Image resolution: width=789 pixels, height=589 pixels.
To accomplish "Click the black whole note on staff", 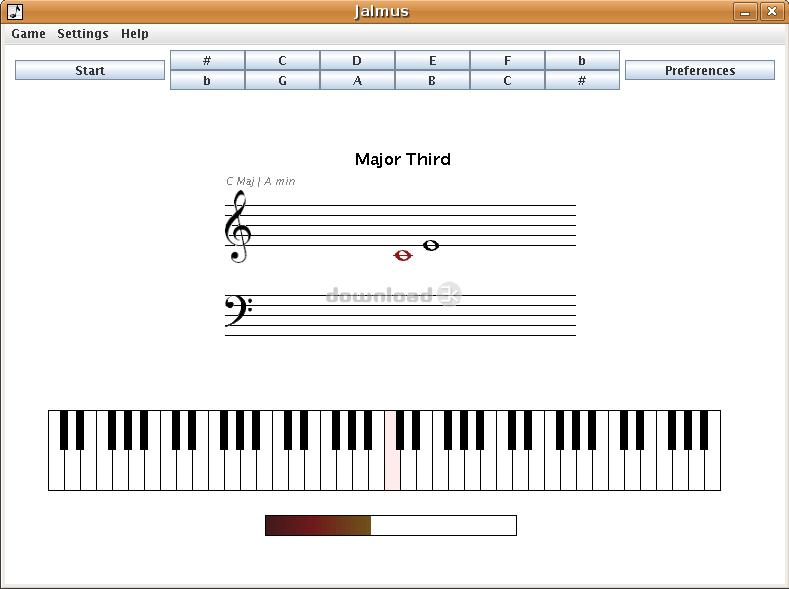I will (x=431, y=245).
